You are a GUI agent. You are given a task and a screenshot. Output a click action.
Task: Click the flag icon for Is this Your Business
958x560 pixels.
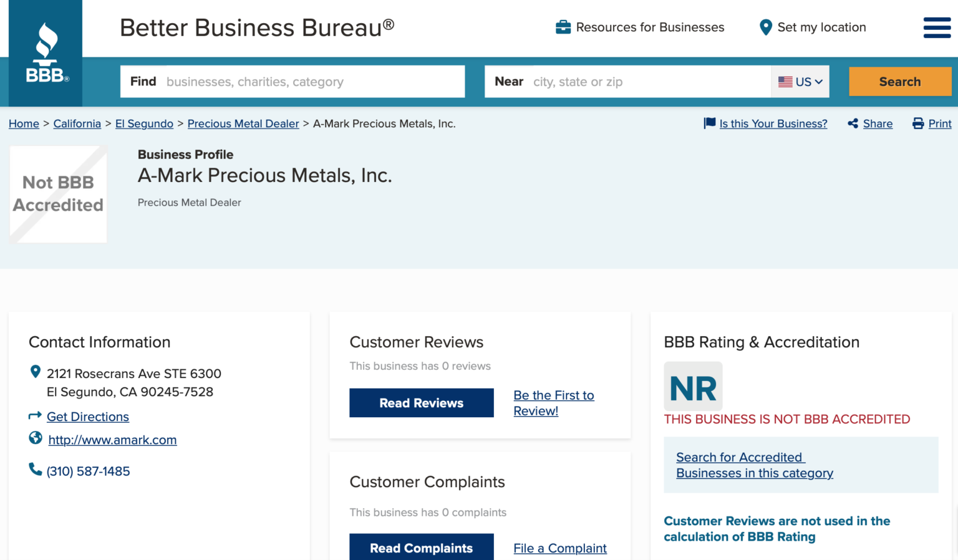tap(709, 123)
